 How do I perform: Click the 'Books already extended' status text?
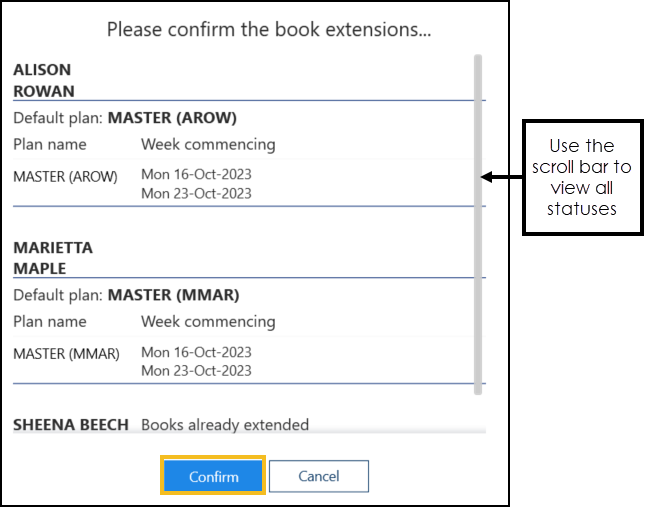(x=225, y=424)
